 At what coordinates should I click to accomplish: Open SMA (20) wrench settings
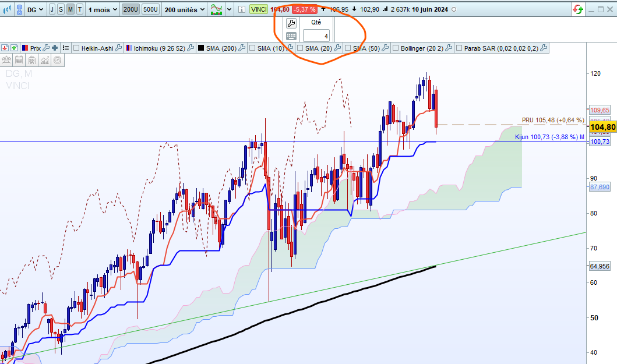coord(337,48)
